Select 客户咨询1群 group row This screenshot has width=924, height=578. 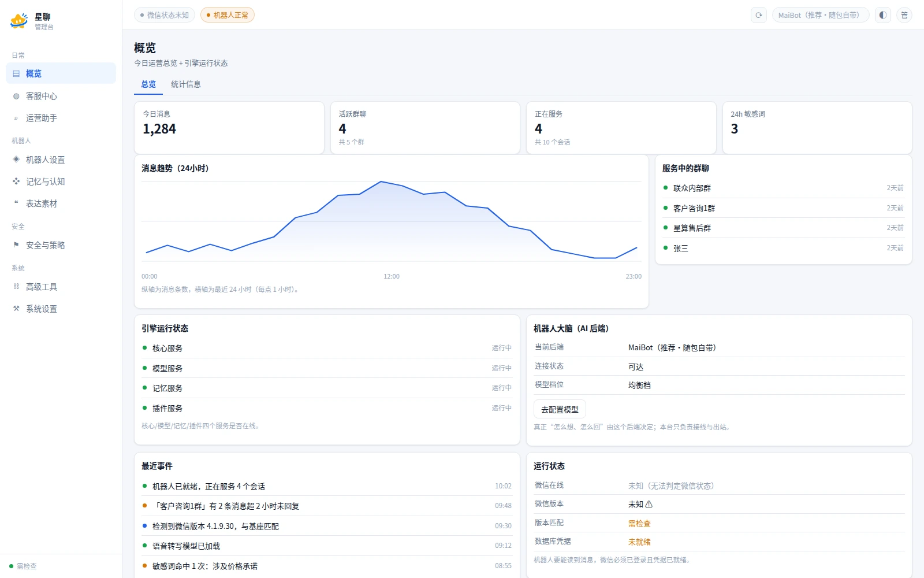click(784, 208)
